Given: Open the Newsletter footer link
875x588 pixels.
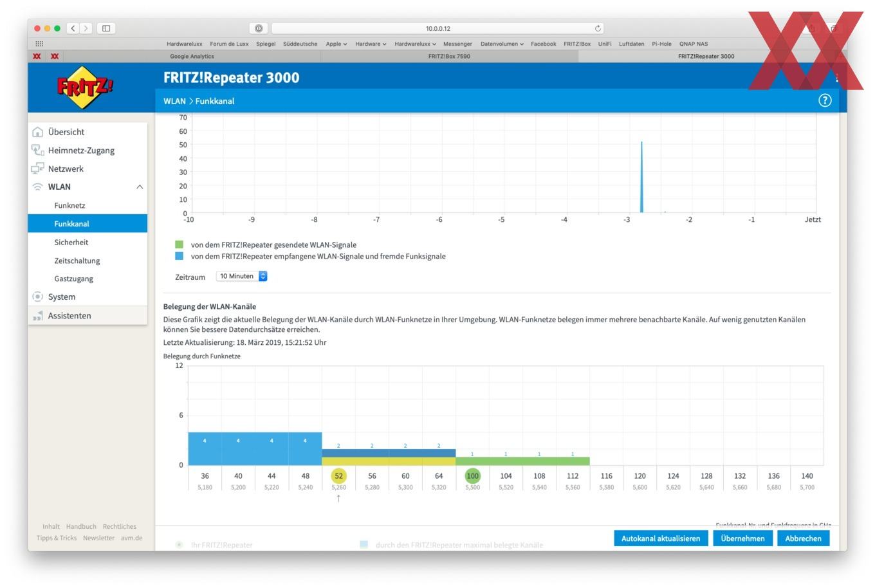Looking at the screenshot, I should (x=98, y=538).
